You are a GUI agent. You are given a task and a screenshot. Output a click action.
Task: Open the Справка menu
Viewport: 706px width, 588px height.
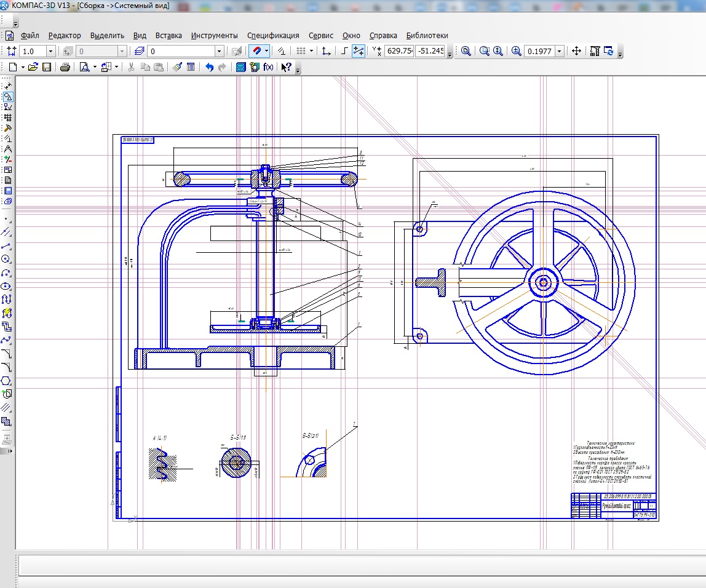pos(383,36)
